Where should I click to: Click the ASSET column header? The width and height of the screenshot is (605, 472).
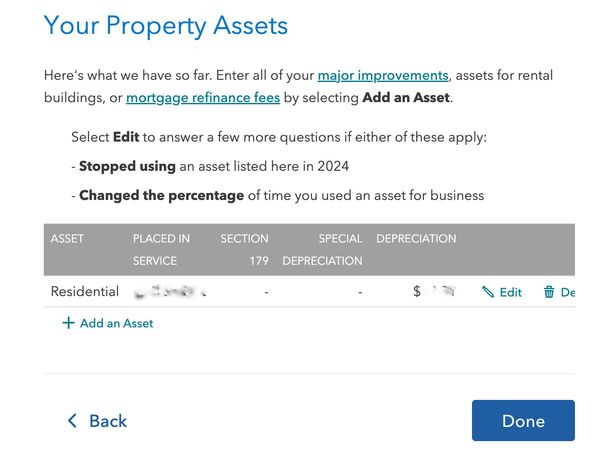(67, 239)
